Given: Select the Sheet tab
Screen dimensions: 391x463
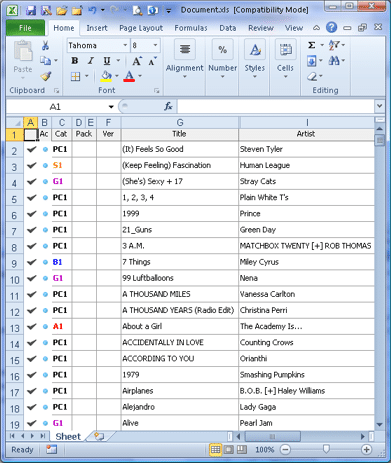Looking at the screenshot, I should [68, 437].
